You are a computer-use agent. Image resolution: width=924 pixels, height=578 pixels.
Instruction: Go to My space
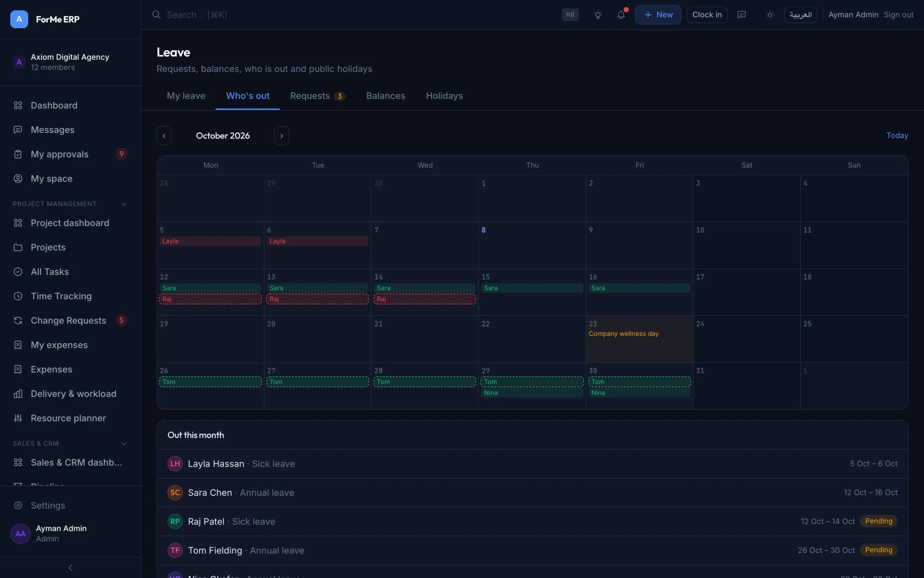(x=70, y=178)
